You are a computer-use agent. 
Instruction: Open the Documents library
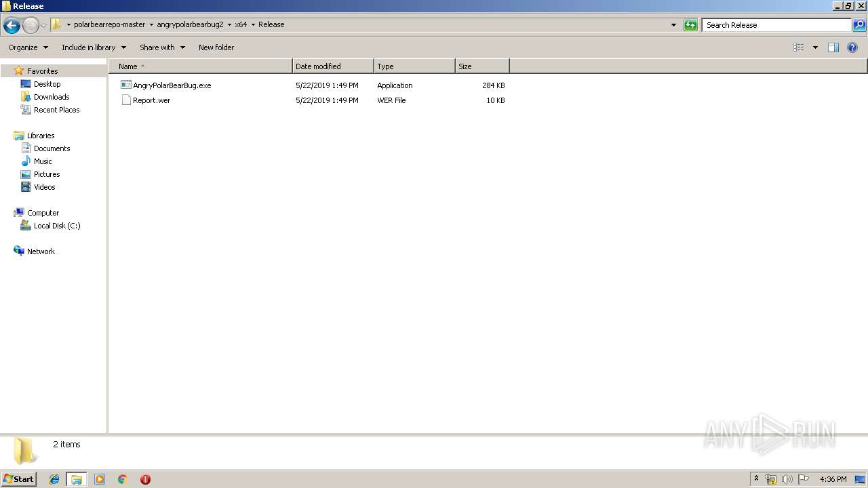pos(52,148)
